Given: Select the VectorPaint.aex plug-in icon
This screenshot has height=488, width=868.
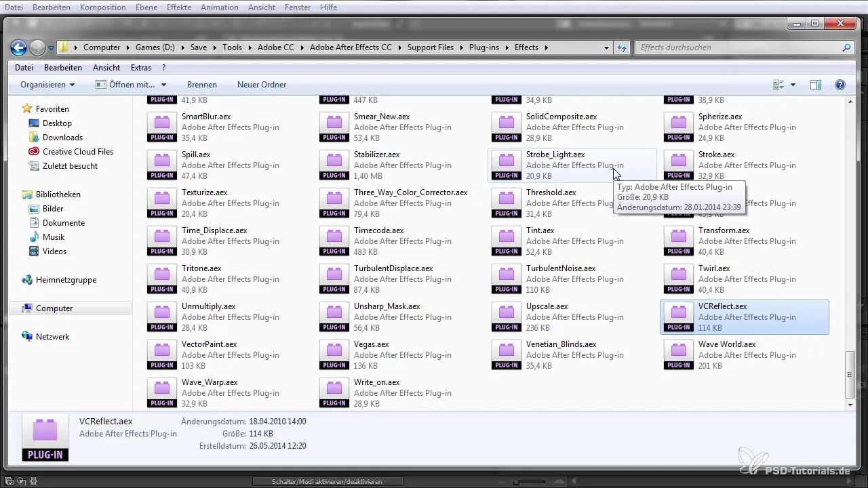Looking at the screenshot, I should 161,355.
